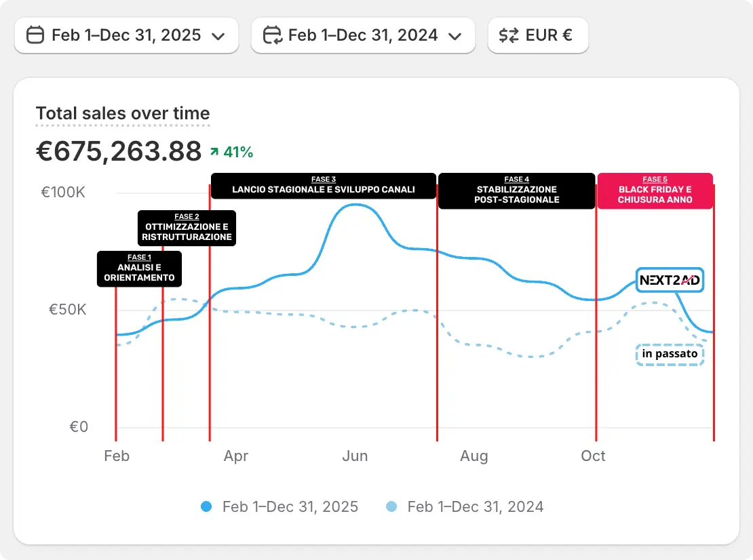The height and width of the screenshot is (560, 753).
Task: Click the Fase 2 Ottimizzazione e Ristrutturazione label
Action: (x=187, y=228)
